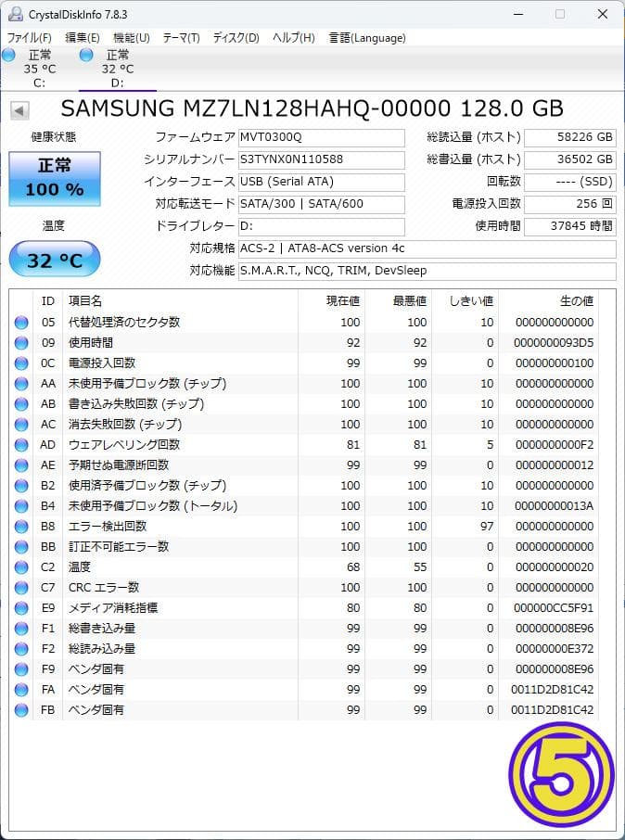Screen dimensions: 625x840
Task: Open the 編集(E) menu
Action: (82, 38)
